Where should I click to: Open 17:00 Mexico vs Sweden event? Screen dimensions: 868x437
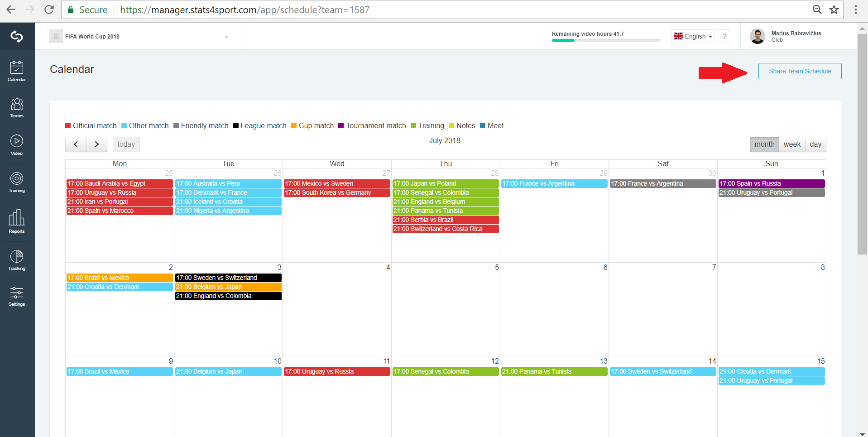[x=337, y=183]
